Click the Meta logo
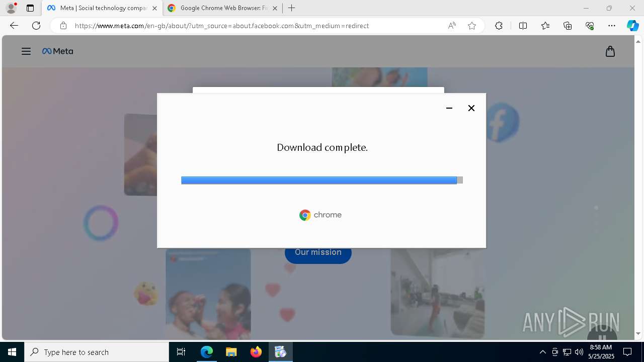Viewport: 644px width, 362px height. tap(58, 51)
